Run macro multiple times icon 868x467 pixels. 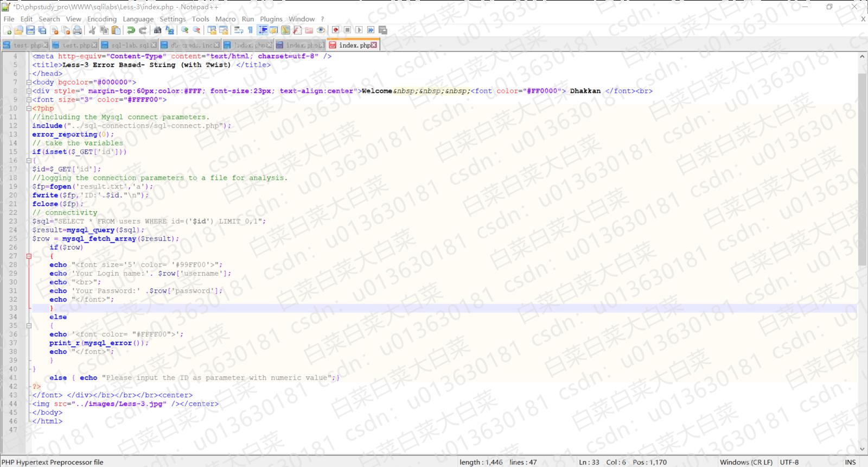[371, 30]
